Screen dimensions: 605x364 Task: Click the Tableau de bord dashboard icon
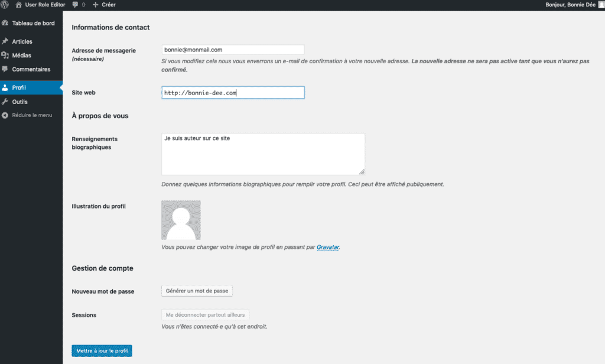5,23
